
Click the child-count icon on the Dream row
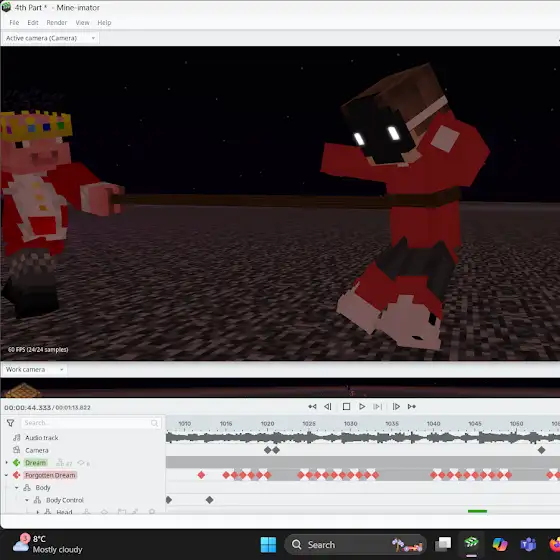60,463
